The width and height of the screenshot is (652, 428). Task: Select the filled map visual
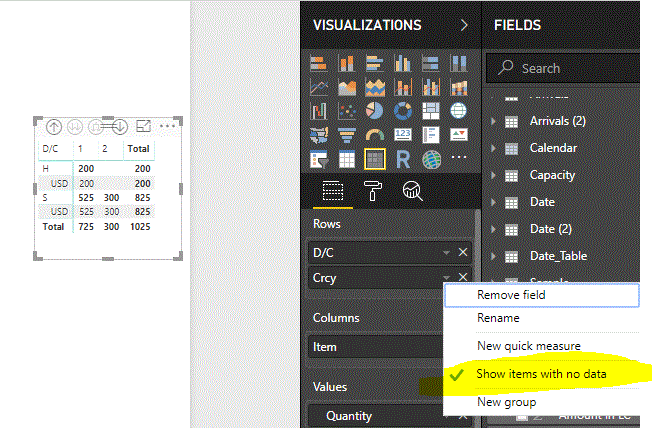click(x=319, y=135)
